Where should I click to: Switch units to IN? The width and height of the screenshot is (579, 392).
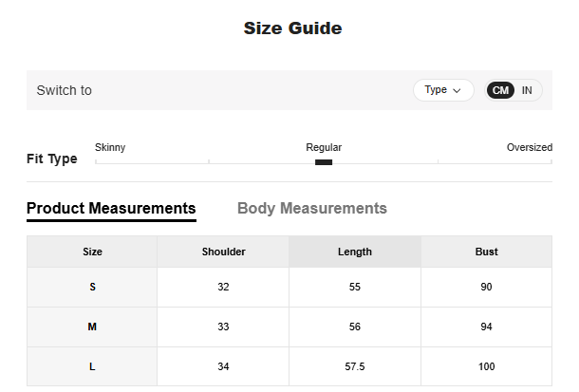[x=527, y=90]
